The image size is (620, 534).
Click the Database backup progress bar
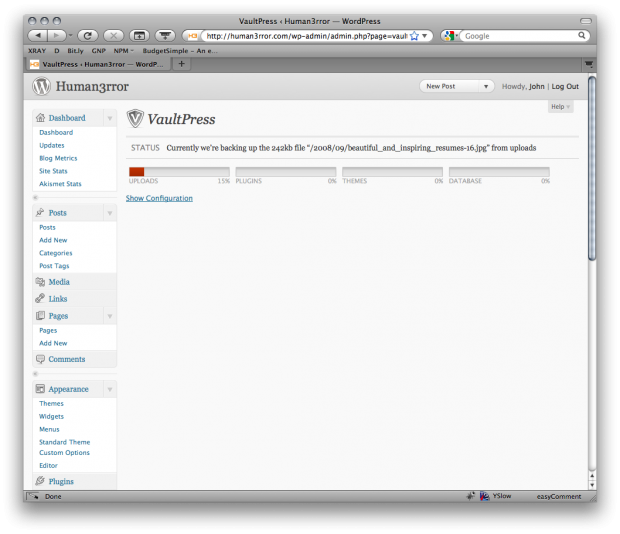(x=499, y=172)
